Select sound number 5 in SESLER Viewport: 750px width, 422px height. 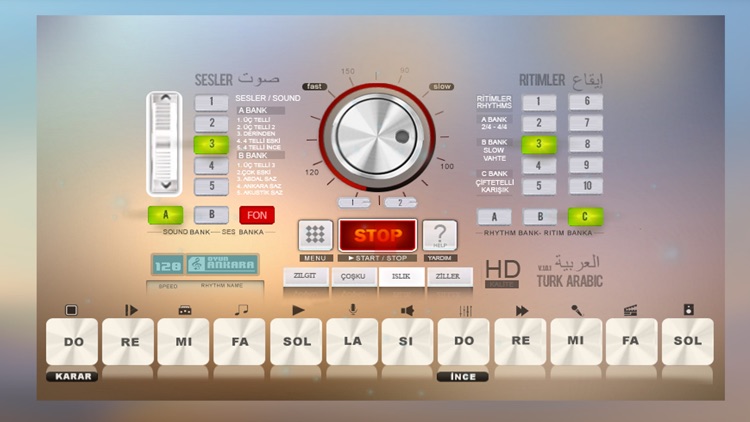pyautogui.click(x=211, y=186)
